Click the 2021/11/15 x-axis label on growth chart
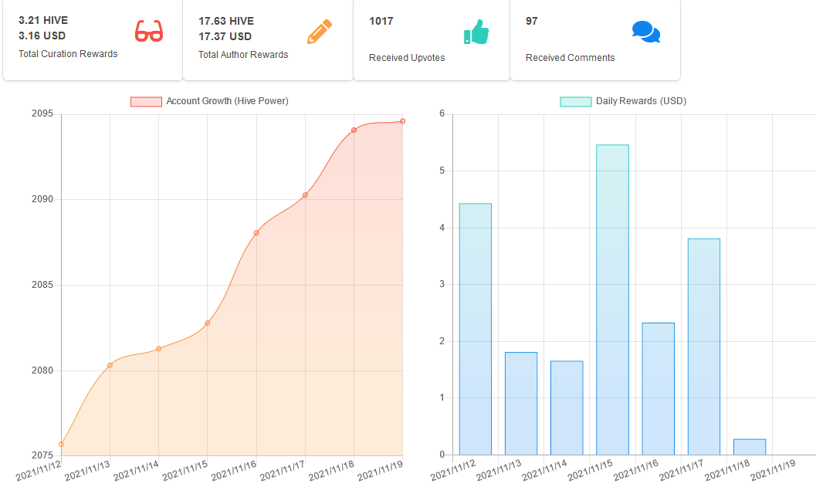816x504 pixels. coord(185,470)
